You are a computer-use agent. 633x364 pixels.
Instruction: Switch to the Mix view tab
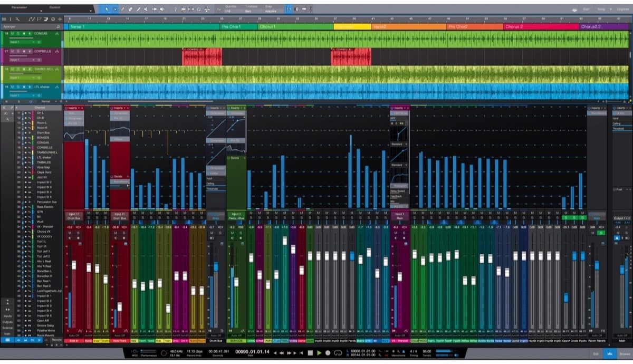tap(609, 354)
